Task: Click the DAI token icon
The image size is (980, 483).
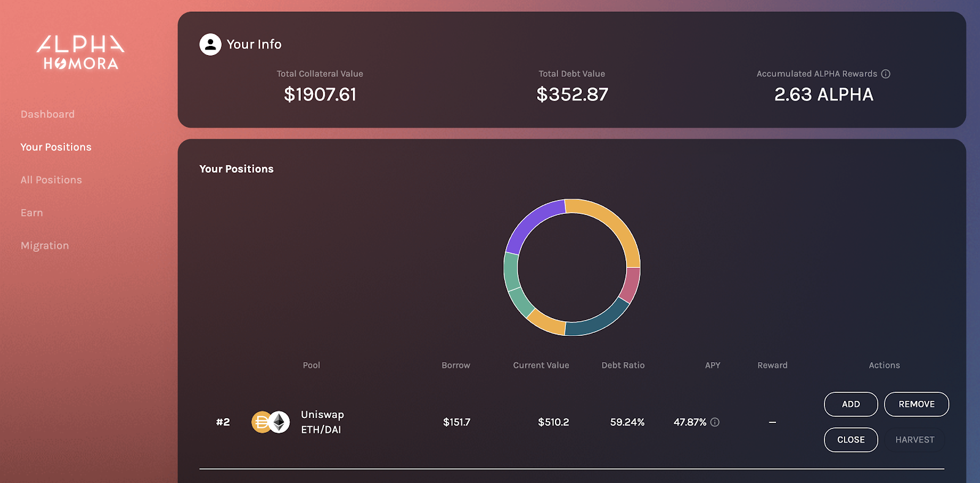Action: [260, 422]
